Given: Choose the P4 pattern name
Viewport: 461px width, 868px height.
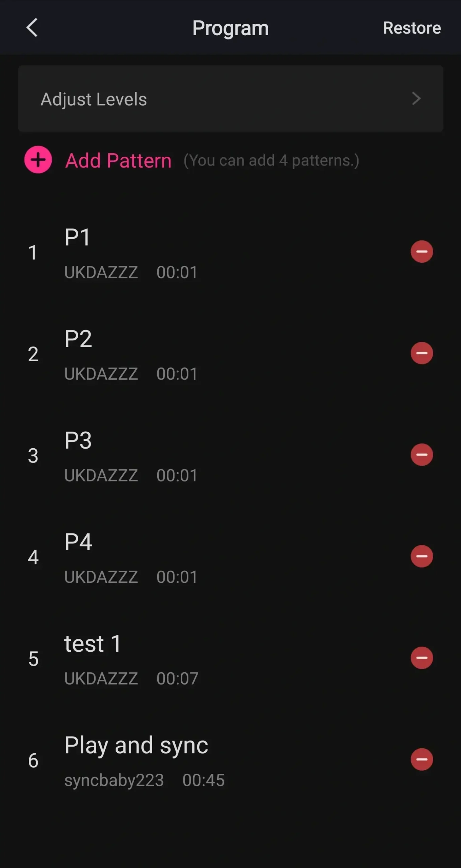Looking at the screenshot, I should pos(78,542).
